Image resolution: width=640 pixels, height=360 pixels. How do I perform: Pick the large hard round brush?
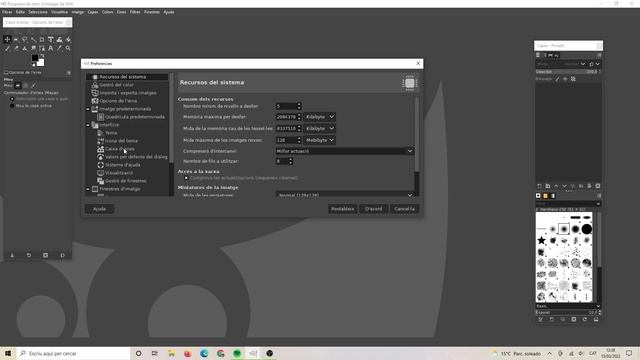587,229
